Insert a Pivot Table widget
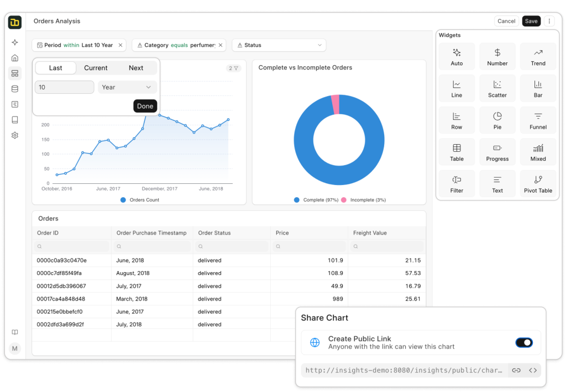 point(538,184)
